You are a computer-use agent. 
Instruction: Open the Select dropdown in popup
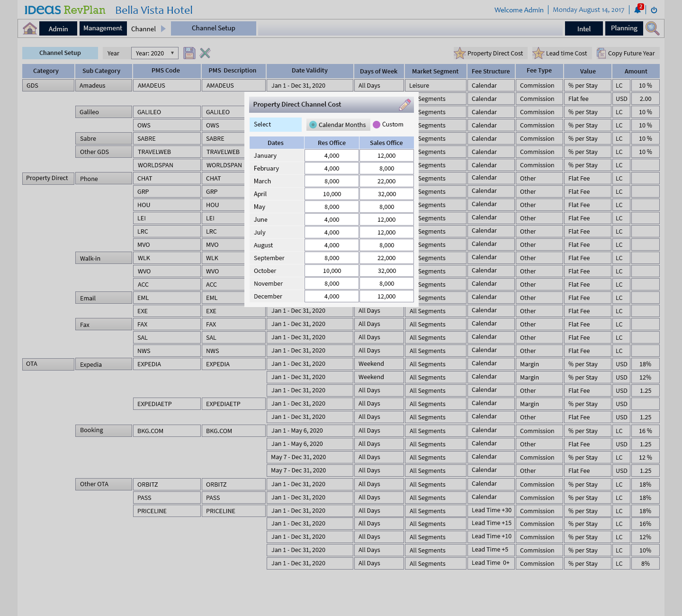coord(275,125)
